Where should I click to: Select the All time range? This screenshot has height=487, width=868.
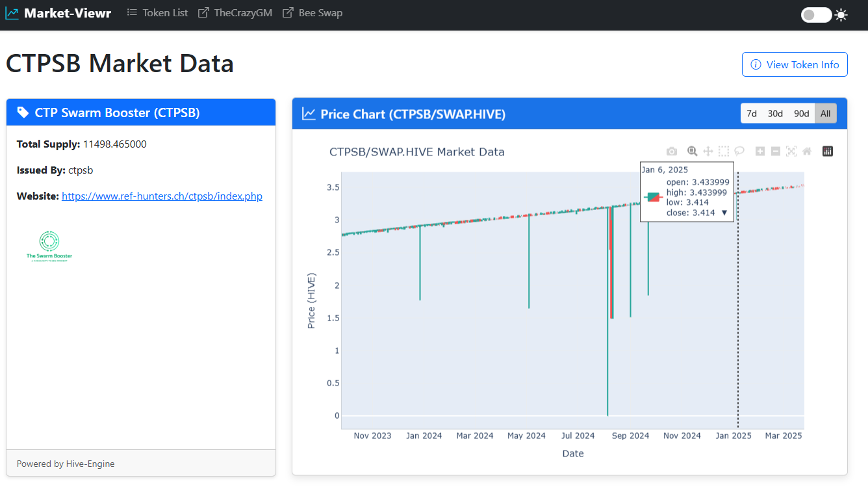825,113
